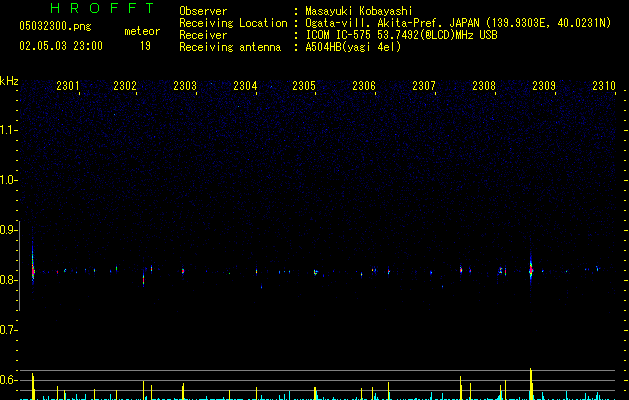This screenshot has width=629, height=400.
Task: Click time marker 2301
Action: (67, 85)
